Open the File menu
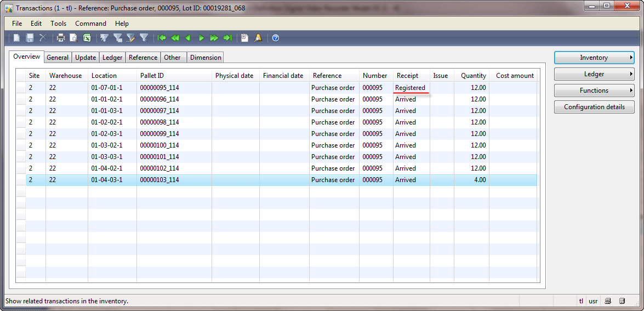644x311 pixels. [x=17, y=24]
